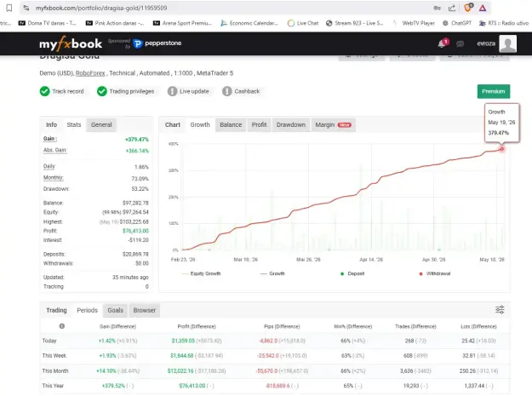Screen dimensions: 532x396
Task: Open Live Chat bookmark
Action: (303, 23)
